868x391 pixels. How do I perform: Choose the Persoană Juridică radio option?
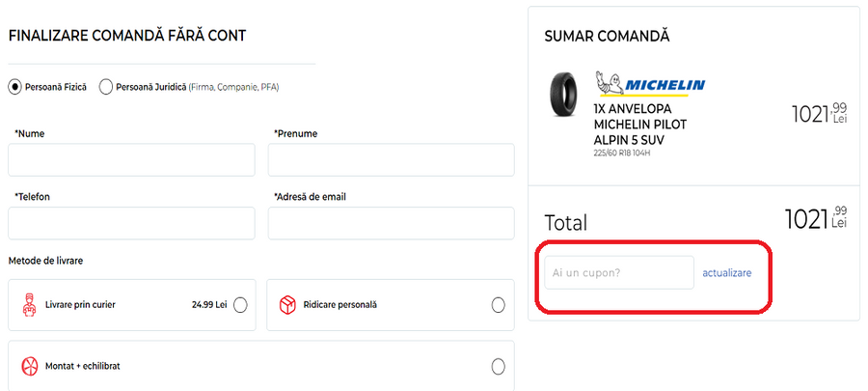point(105,87)
